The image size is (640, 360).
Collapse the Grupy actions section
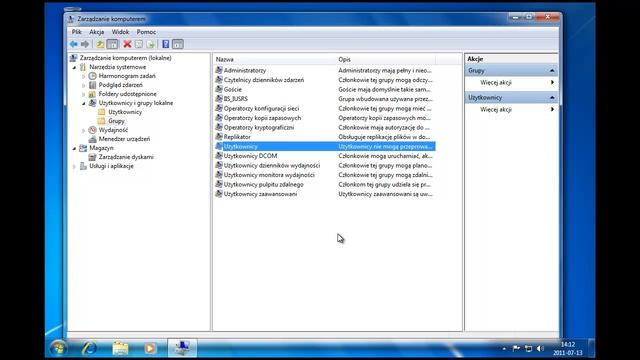pos(552,71)
